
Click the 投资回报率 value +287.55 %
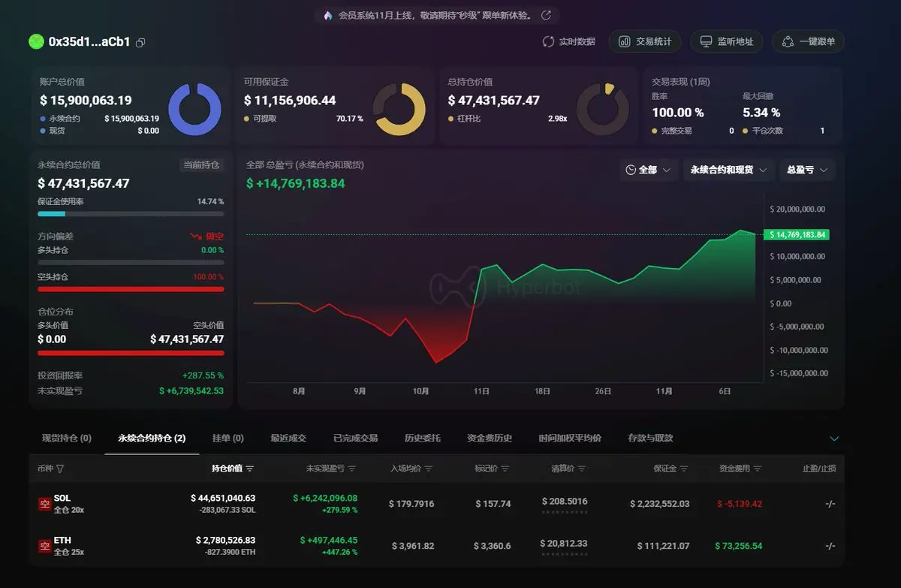tap(203, 375)
